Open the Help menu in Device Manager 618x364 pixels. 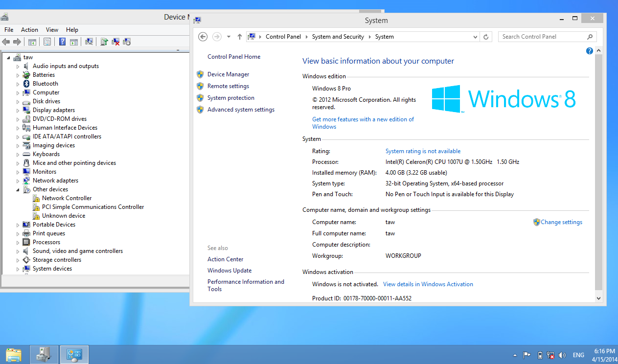pyautogui.click(x=72, y=30)
